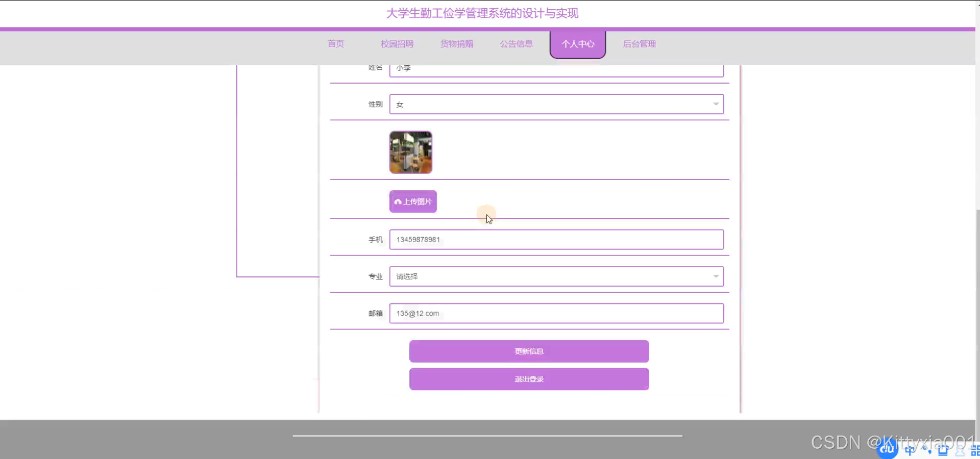Open the IME toolbox grid icon
This screenshot has width=980, height=459.
(x=975, y=450)
